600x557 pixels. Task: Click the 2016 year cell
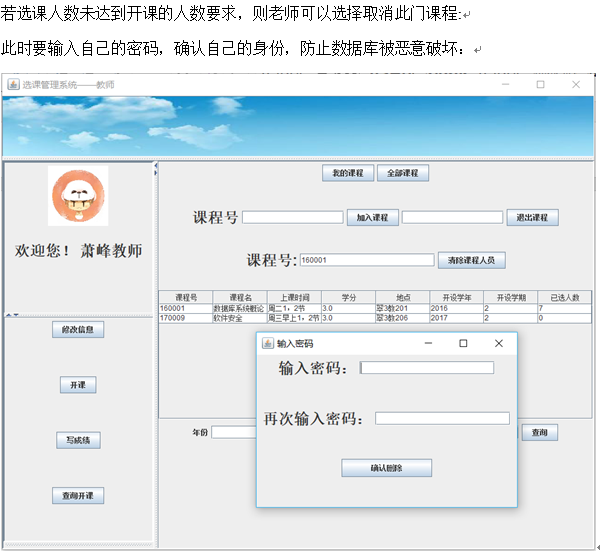coord(457,308)
